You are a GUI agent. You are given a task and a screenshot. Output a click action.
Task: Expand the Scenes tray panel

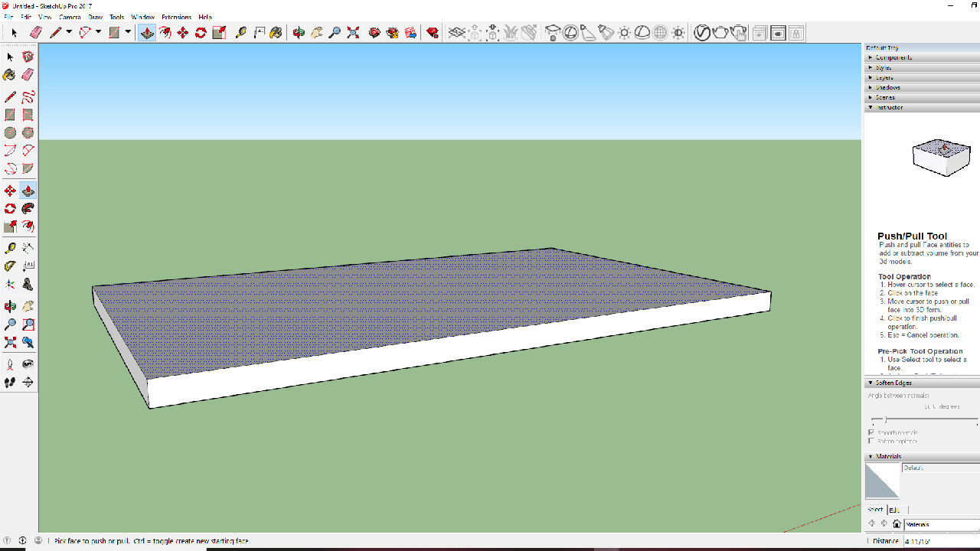pyautogui.click(x=922, y=97)
